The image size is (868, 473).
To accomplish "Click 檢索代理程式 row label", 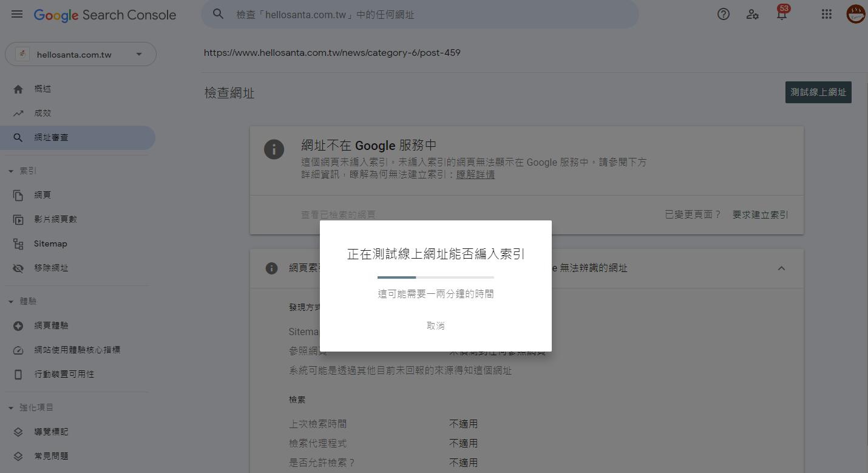I will click(318, 443).
